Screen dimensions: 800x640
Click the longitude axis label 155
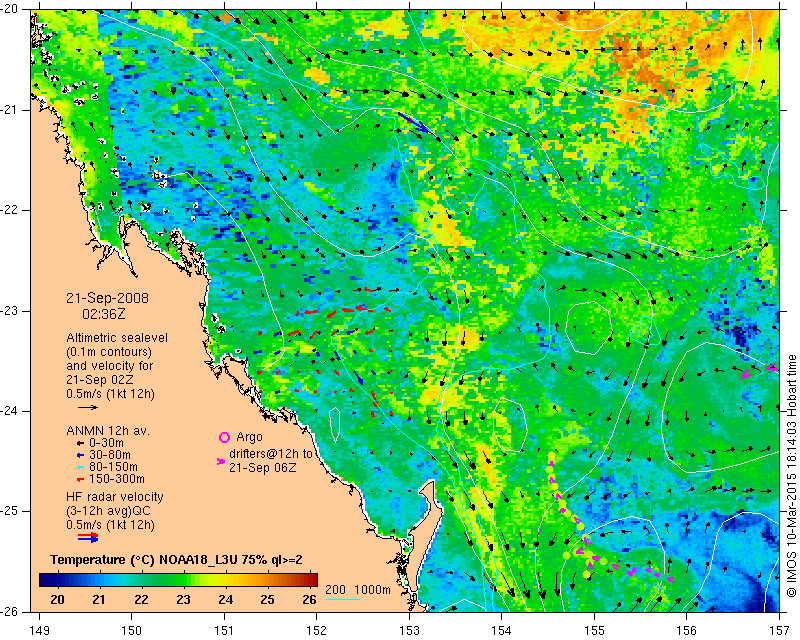[594, 630]
